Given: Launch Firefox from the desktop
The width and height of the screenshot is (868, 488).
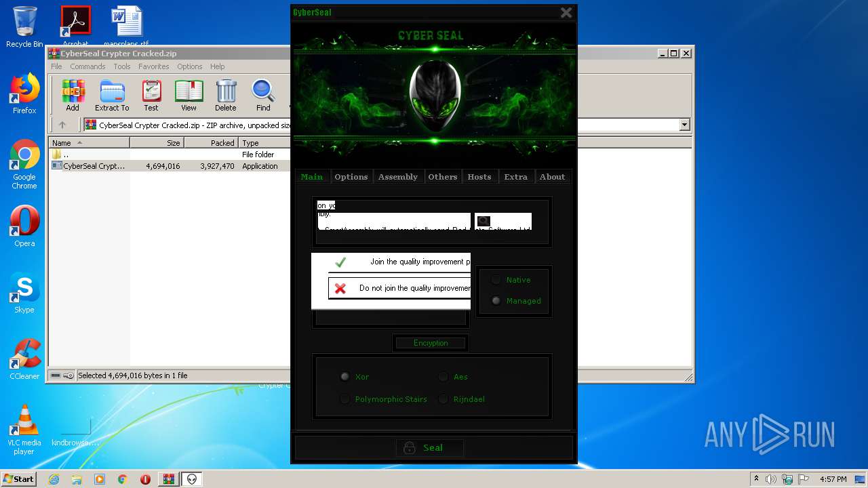Looking at the screenshot, I should coord(24,94).
